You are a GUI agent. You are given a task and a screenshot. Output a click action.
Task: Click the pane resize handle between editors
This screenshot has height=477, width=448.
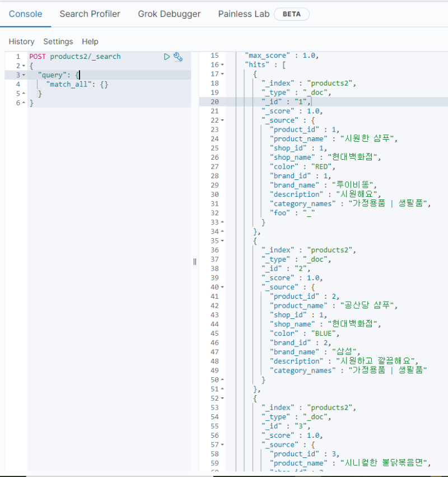click(x=195, y=261)
